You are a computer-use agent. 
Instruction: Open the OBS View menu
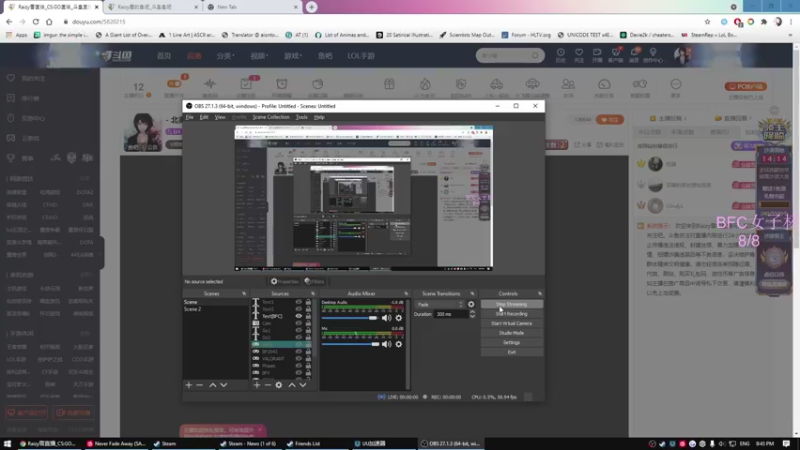click(220, 117)
